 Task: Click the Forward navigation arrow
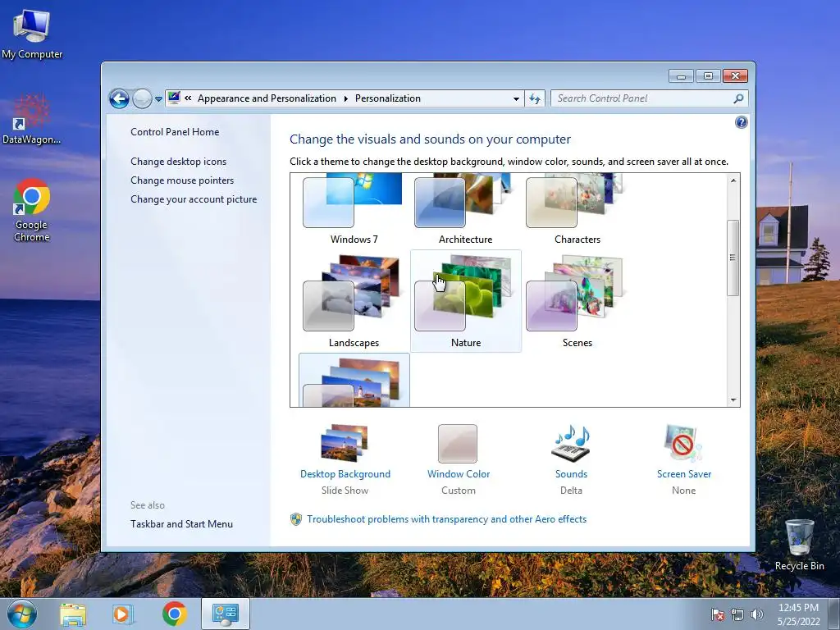(x=142, y=98)
